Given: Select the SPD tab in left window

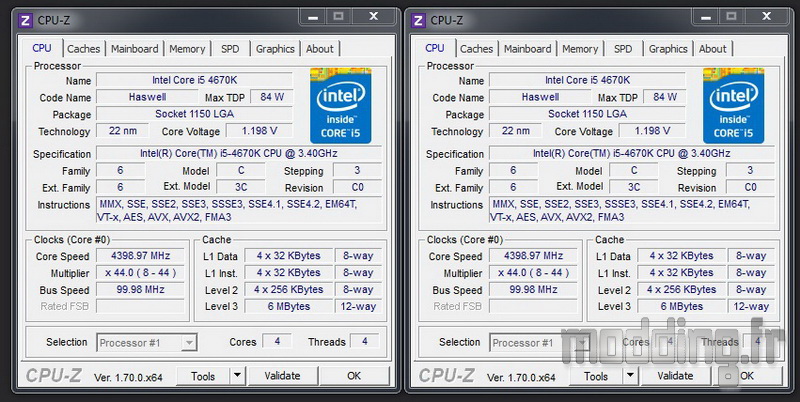Looking at the screenshot, I should (x=230, y=49).
